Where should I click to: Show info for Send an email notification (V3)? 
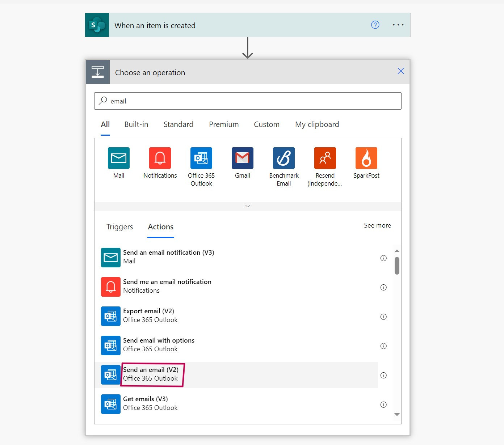pyautogui.click(x=383, y=258)
